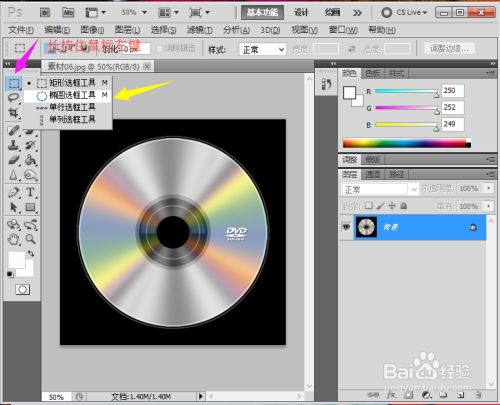Switch to the 基本功能 workspace
This screenshot has width=500, height=405.
[262, 12]
